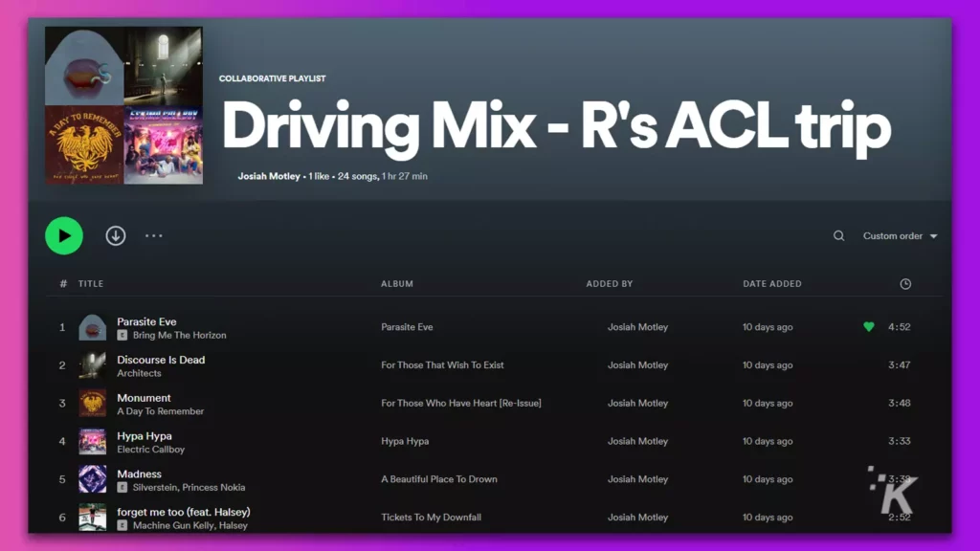Toggle like on Discourse Is Dead

click(868, 364)
